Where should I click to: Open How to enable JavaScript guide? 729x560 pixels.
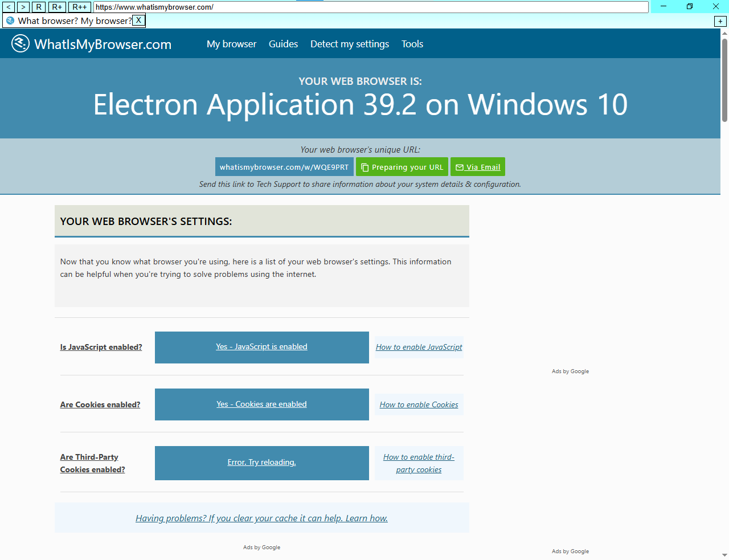419,347
